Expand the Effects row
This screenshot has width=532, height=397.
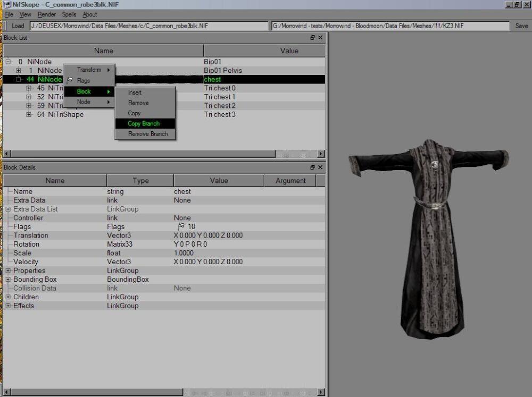8,306
